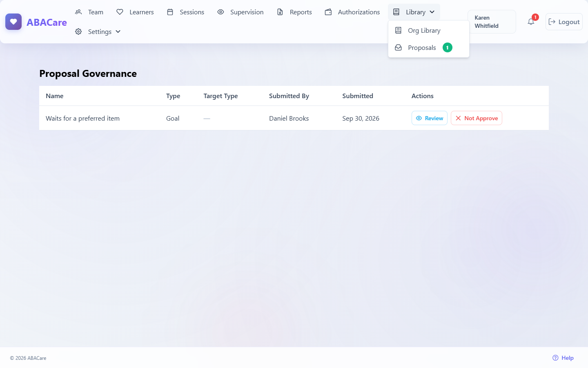Click the Reports file icon
588x368 pixels.
tap(280, 12)
